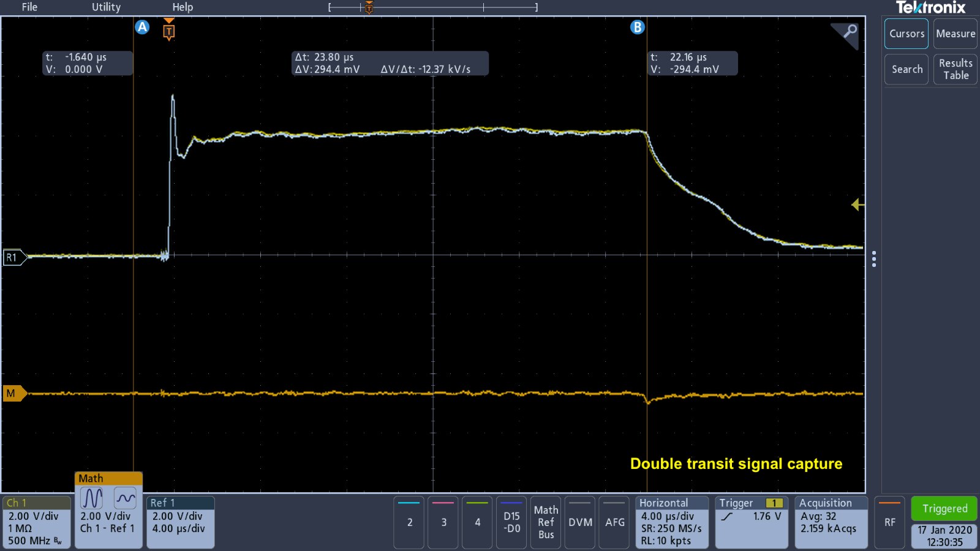Click the zoom magnifier icon
980x551 pixels.
pyautogui.click(x=850, y=31)
